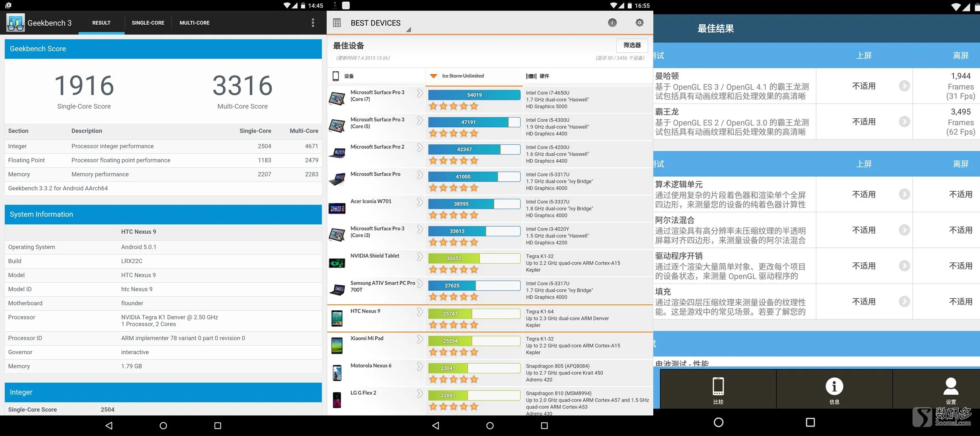Click the 54019 score bar

474,95
